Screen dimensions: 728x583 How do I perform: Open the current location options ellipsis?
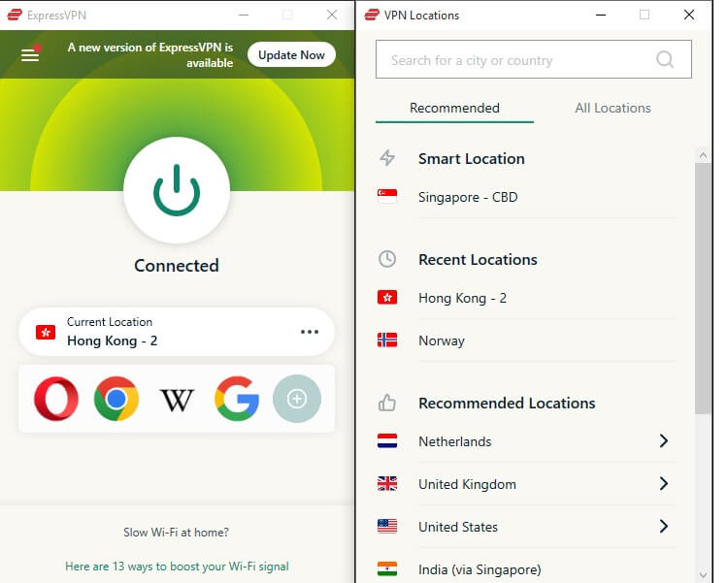310,332
